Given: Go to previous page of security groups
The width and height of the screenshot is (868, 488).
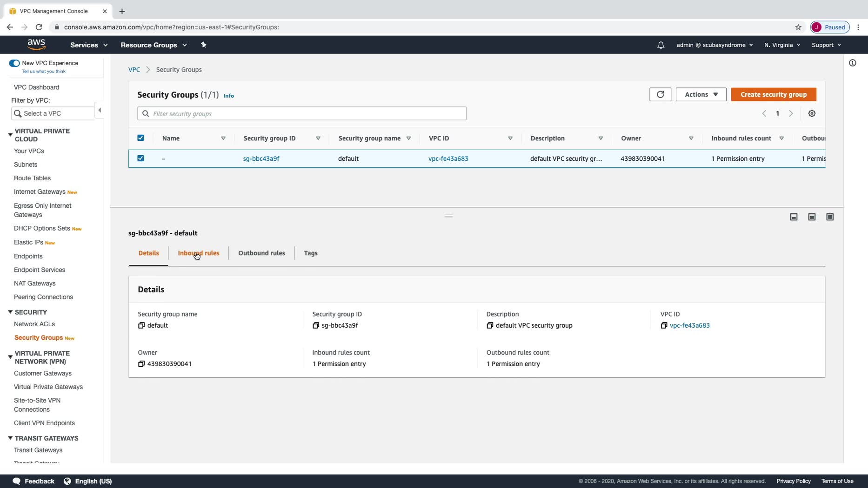Looking at the screenshot, I should coord(764,113).
